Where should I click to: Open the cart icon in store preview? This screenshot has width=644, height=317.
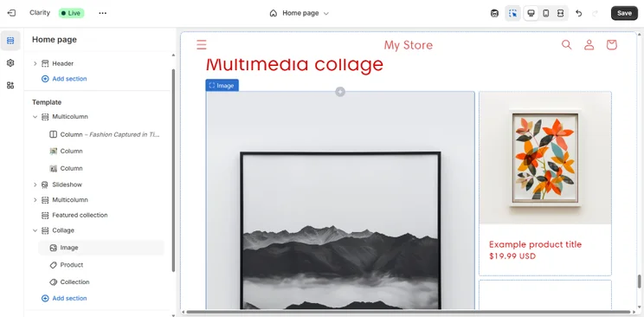612,44
